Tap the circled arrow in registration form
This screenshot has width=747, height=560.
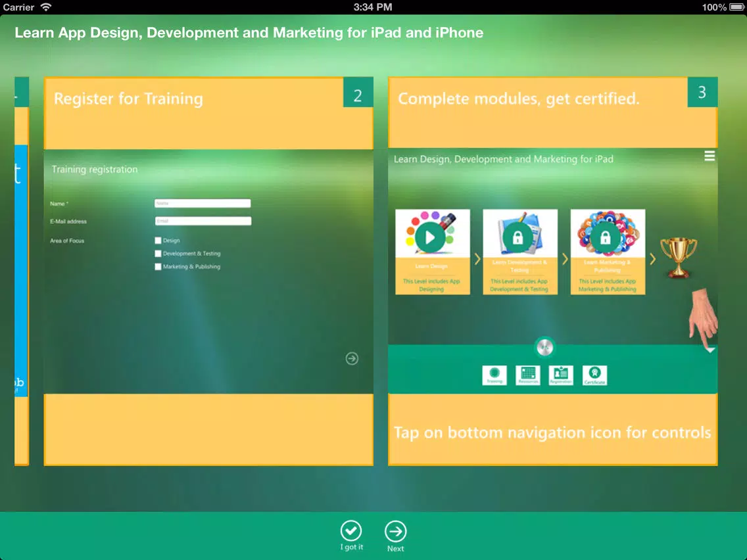click(x=352, y=359)
